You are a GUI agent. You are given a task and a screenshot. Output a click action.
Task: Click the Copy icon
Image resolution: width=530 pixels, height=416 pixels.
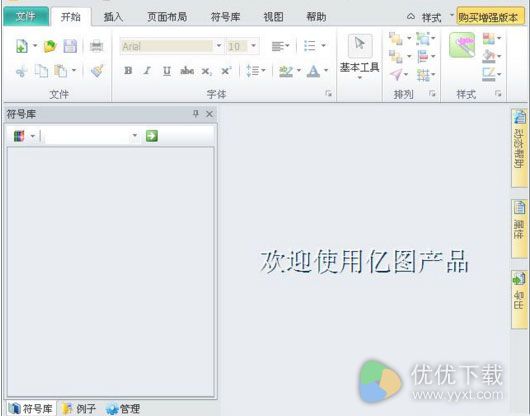pyautogui.click(x=42, y=71)
